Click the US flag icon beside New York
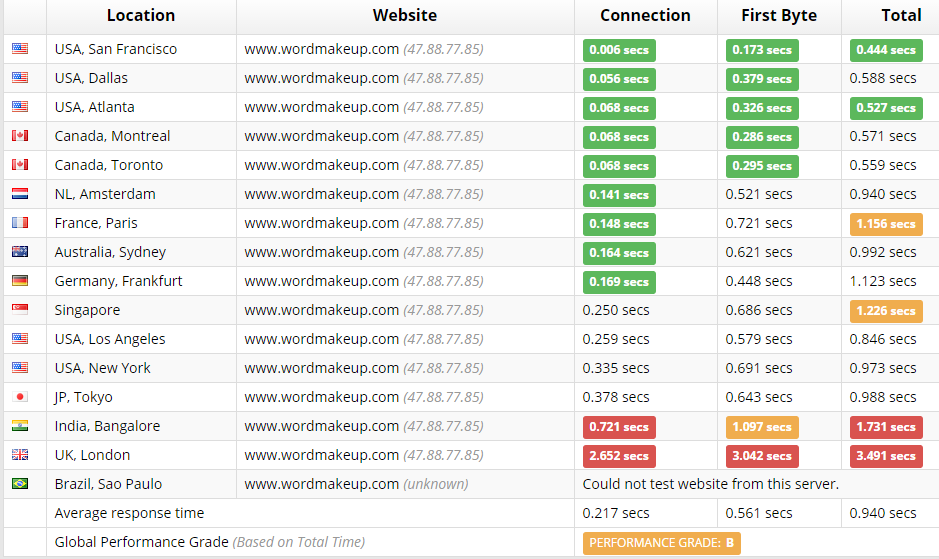The height and width of the screenshot is (559, 939). 20,367
